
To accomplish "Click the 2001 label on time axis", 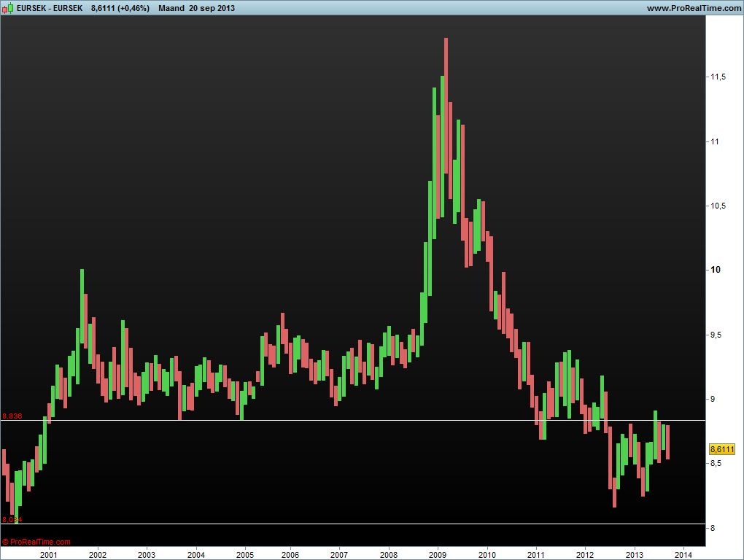I will point(49,554).
